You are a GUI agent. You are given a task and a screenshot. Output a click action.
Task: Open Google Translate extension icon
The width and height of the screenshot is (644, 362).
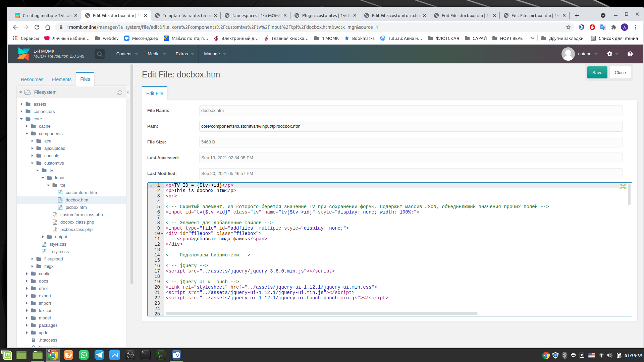click(x=603, y=27)
